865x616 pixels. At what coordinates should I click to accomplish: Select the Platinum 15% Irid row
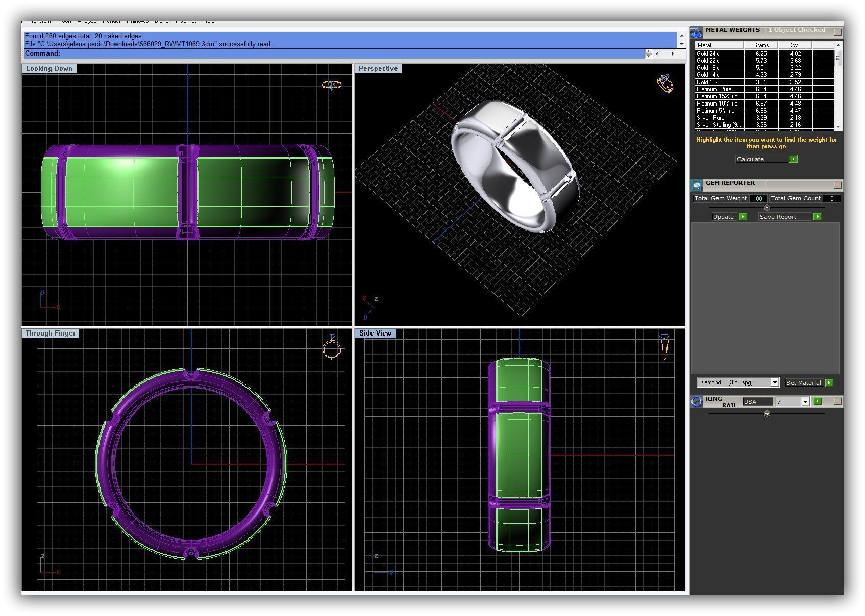pos(764,96)
